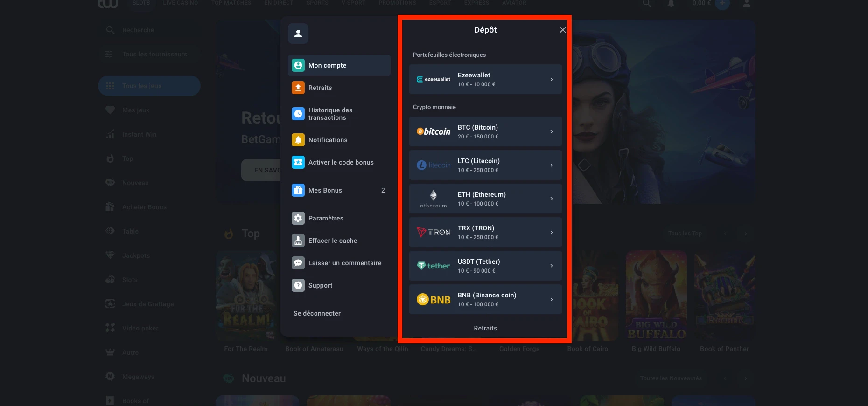Click Toutes les Nouveautés link
Screen dimensions: 868x406
[x=671, y=378]
